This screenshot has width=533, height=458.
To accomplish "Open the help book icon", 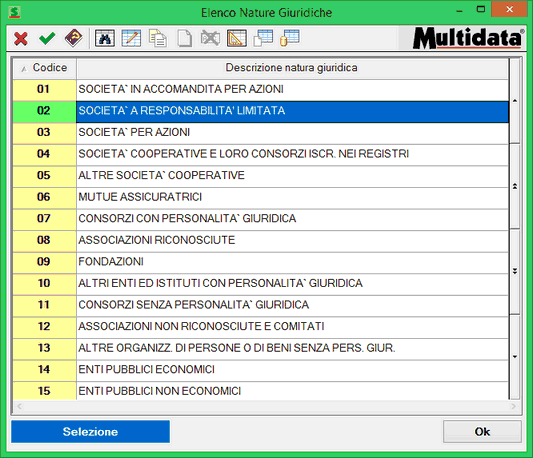I will point(73,38).
